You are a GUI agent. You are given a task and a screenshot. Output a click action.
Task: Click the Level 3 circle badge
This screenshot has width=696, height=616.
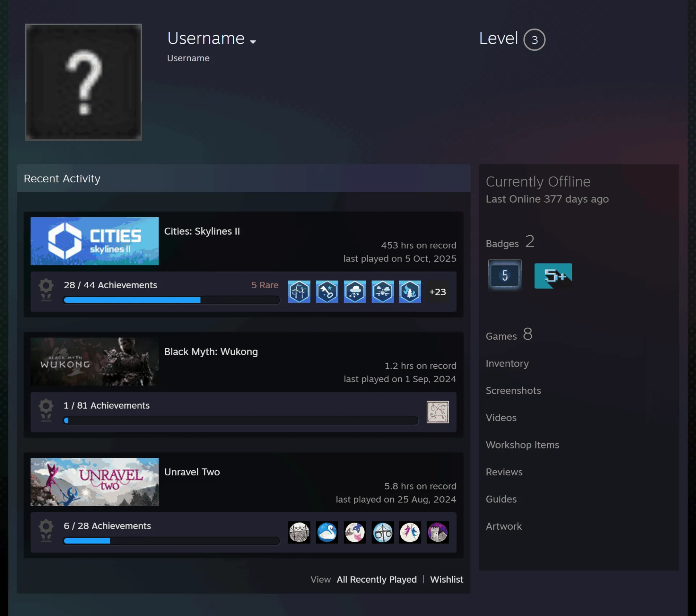point(534,40)
